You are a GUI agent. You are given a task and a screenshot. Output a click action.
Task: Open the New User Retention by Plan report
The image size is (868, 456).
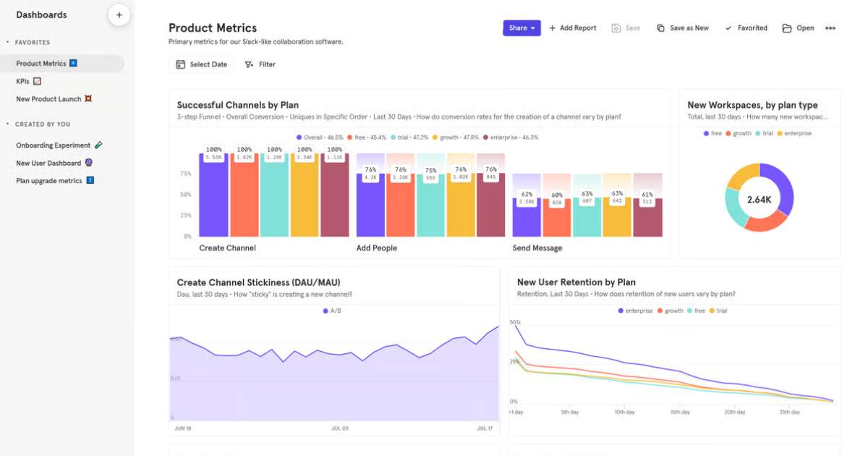tap(576, 282)
